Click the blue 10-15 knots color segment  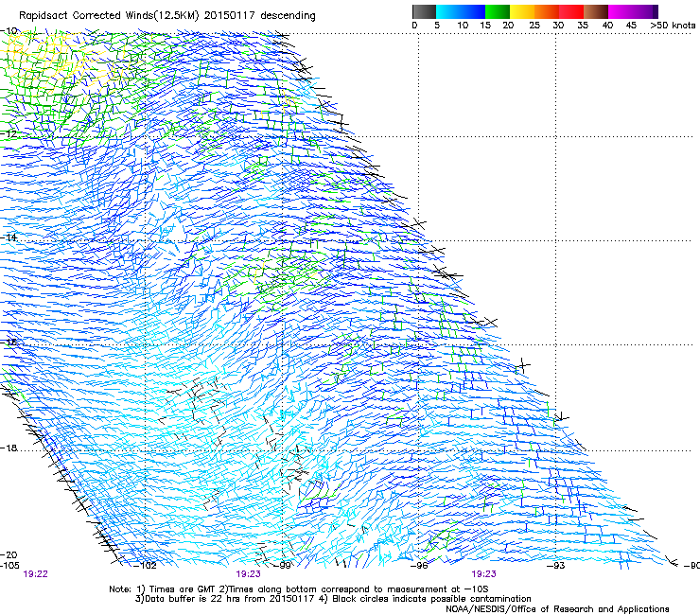(x=473, y=11)
